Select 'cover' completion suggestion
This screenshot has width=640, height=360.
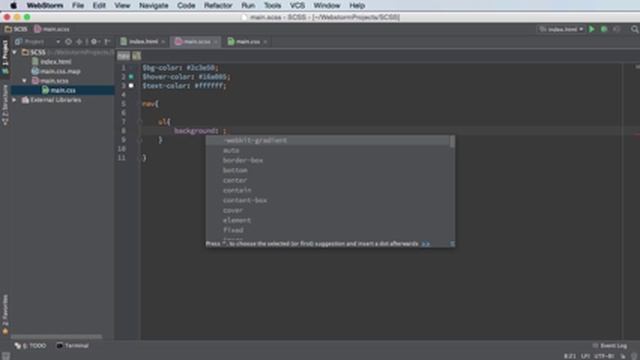coord(328,210)
